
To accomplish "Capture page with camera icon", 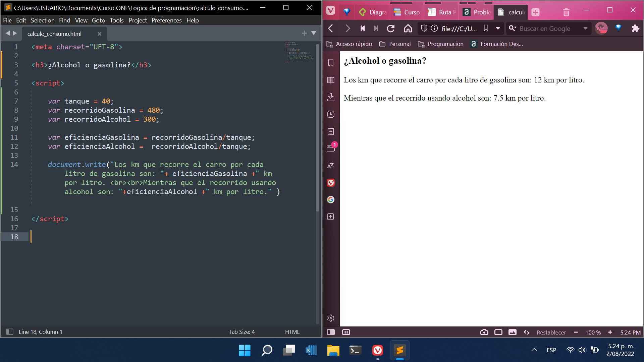I will (x=484, y=332).
